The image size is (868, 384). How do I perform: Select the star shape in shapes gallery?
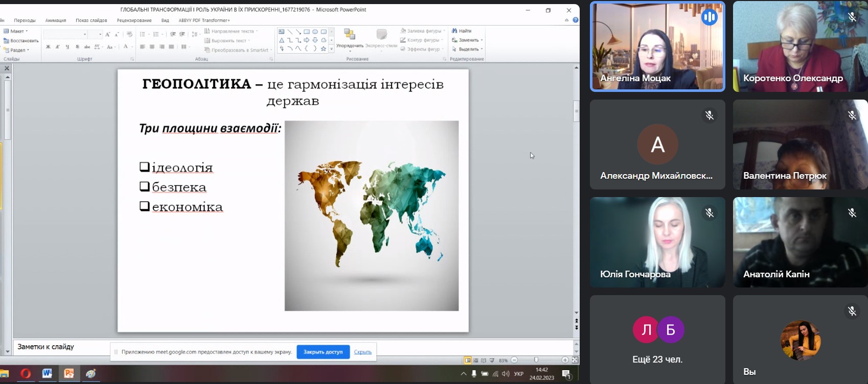point(324,49)
